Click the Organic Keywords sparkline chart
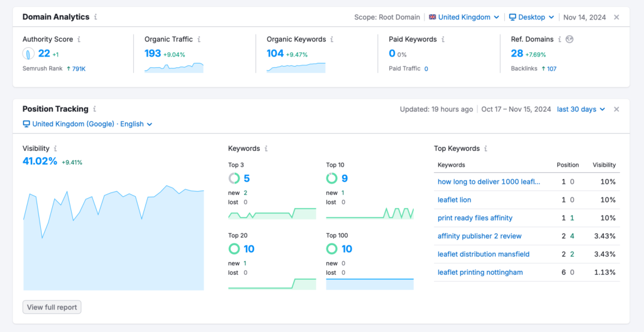The height and width of the screenshot is (332, 644). point(296,68)
